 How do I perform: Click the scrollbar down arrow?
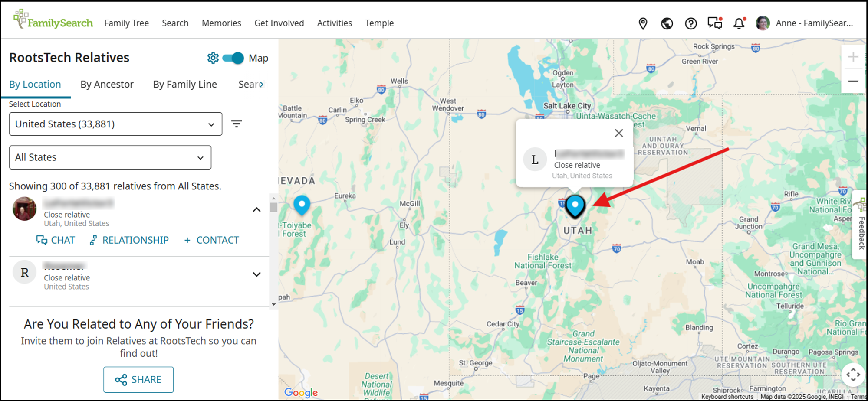273,304
